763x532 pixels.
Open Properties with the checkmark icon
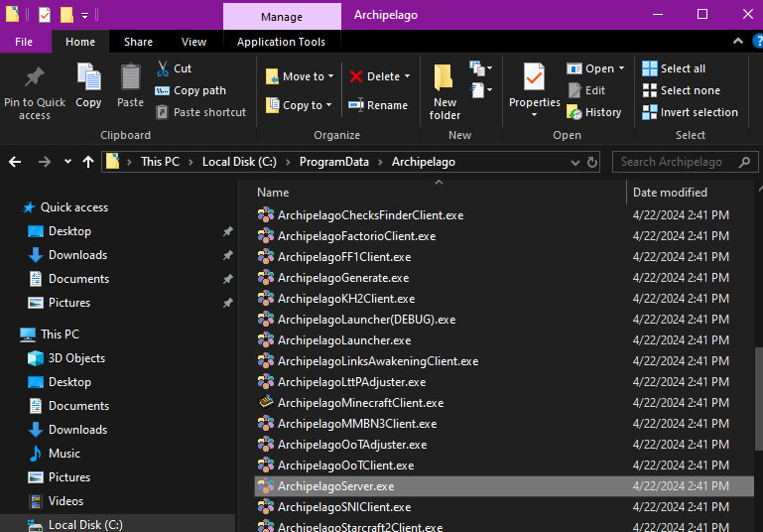pos(534,76)
